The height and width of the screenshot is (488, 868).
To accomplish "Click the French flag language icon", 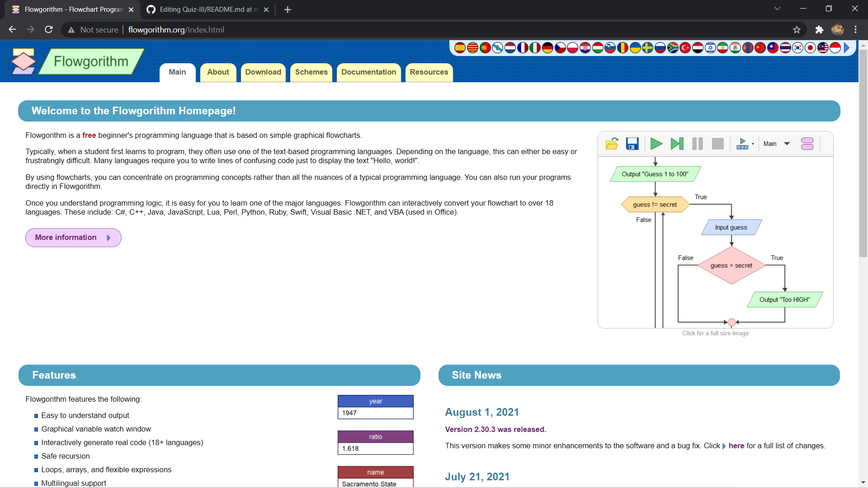I will pos(523,48).
